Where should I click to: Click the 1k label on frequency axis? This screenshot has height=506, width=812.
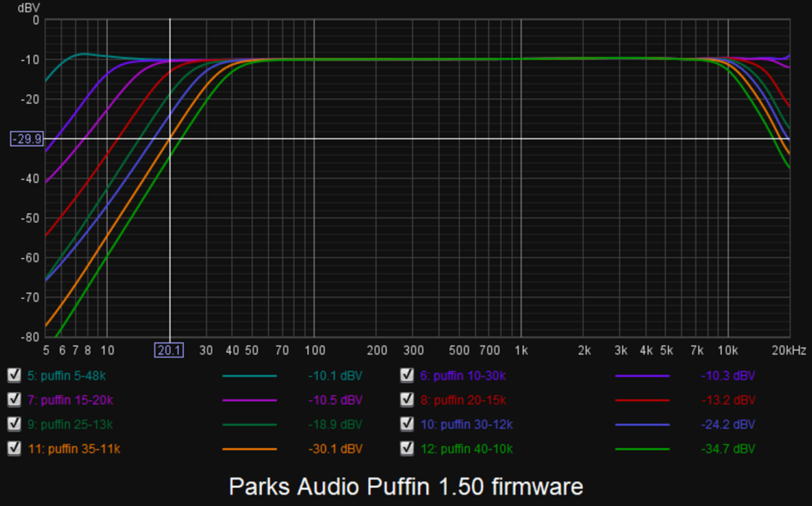point(520,351)
